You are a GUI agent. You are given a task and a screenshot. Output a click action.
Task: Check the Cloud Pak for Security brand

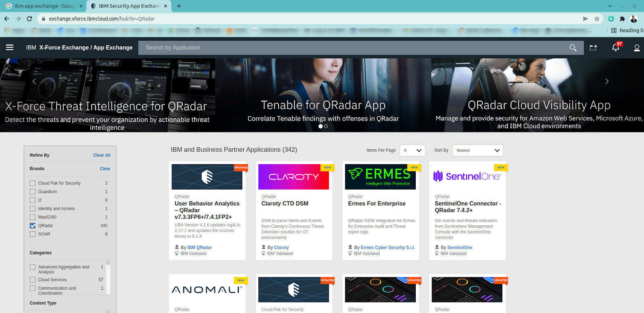tap(33, 183)
